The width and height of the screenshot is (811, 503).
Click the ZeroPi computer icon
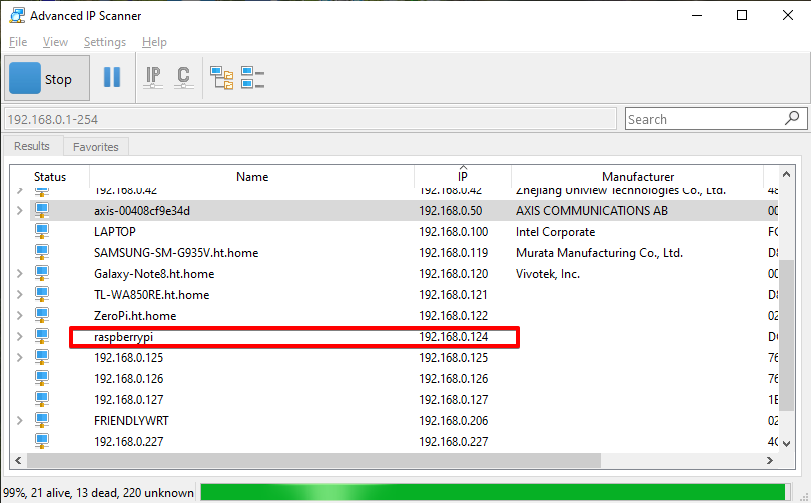(x=42, y=316)
